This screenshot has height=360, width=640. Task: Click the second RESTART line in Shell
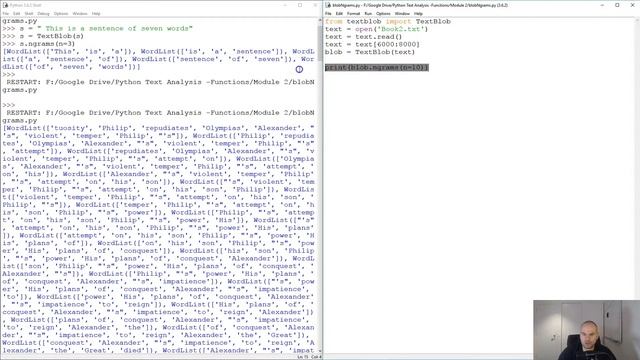point(158,116)
